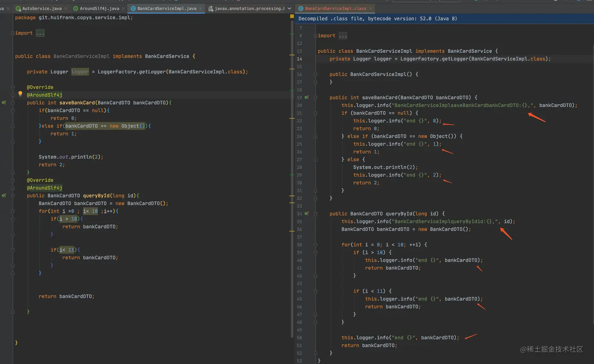Viewport: 594px width, 364px height.
Task: Click 'for(int i = 0; i < 10; ++i)' on line 38
Action: coord(381,245)
